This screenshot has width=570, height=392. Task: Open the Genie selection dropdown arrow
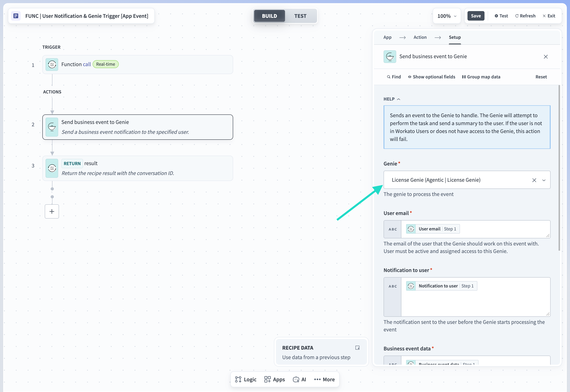544,180
